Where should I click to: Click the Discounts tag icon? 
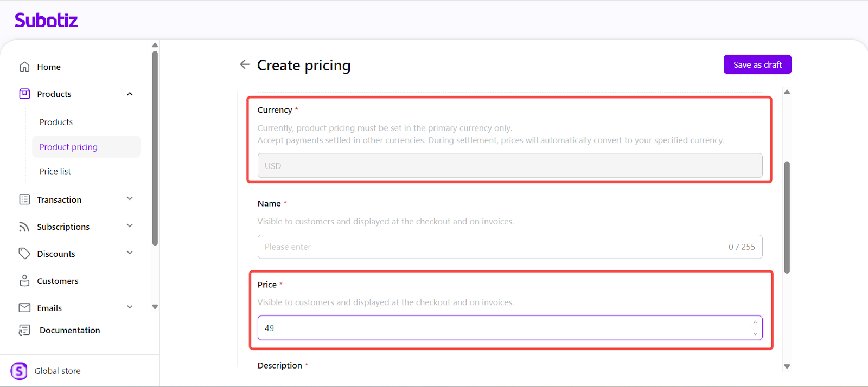[x=24, y=254]
